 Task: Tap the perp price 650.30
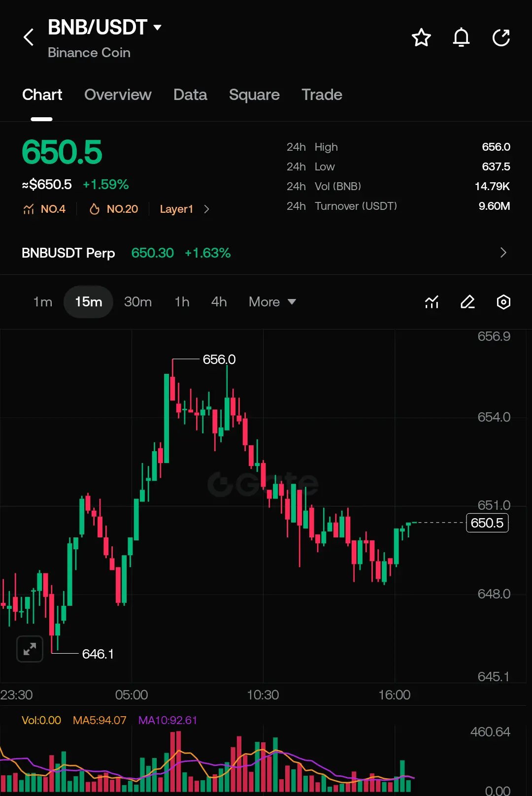click(x=153, y=253)
